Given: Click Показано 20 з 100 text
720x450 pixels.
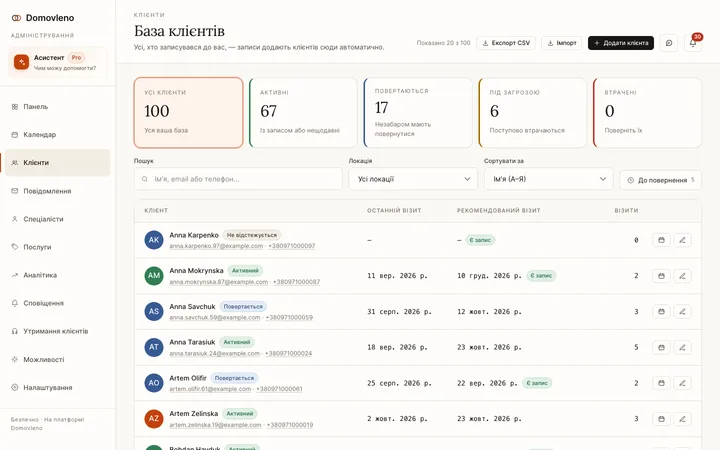Looking at the screenshot, I should (x=443, y=43).
